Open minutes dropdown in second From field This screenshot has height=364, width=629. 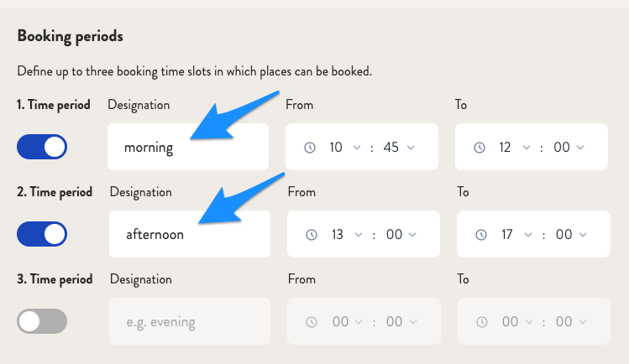pos(401,235)
